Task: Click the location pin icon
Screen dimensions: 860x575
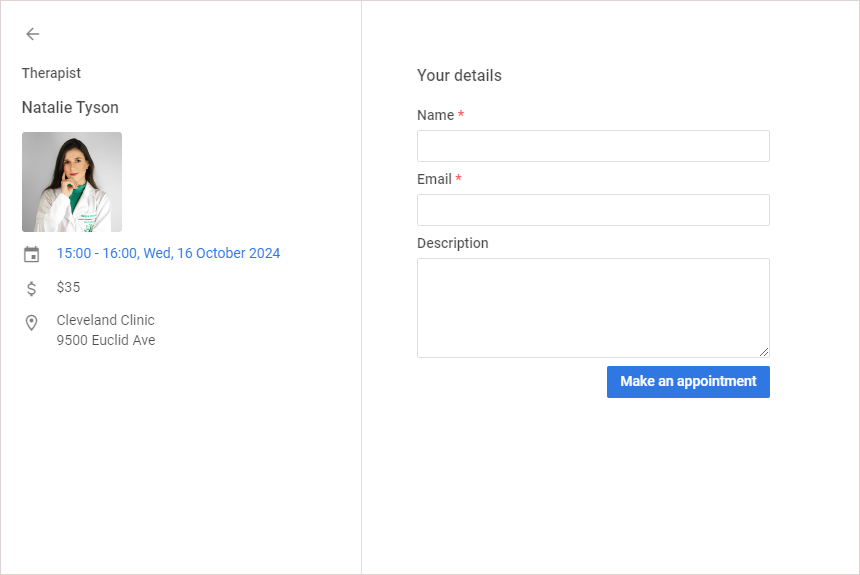Action: [31, 323]
